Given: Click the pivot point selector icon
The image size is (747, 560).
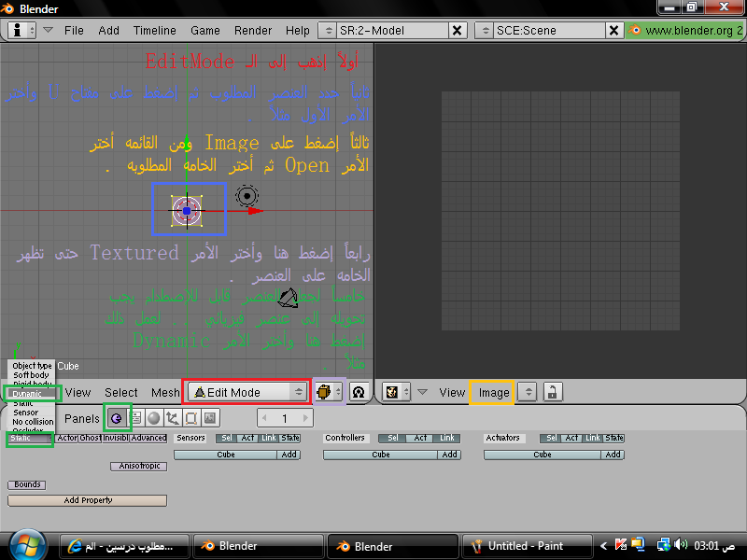Looking at the screenshot, I should 359,392.
